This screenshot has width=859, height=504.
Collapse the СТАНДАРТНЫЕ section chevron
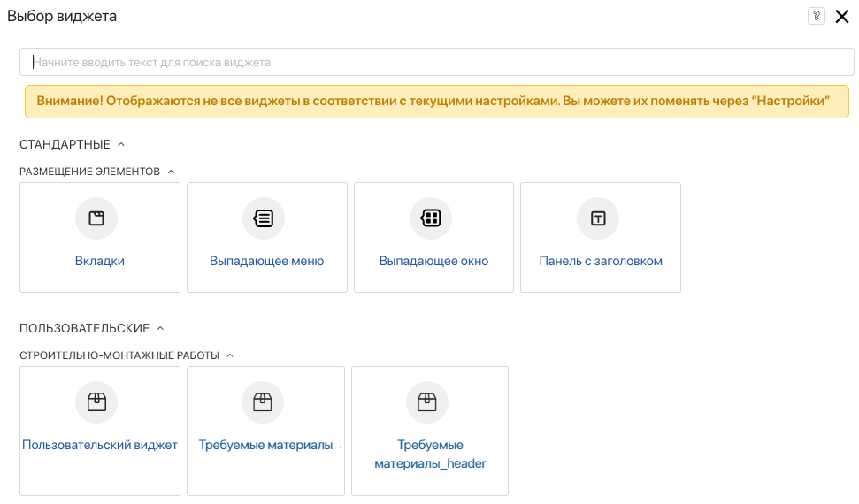[121, 144]
